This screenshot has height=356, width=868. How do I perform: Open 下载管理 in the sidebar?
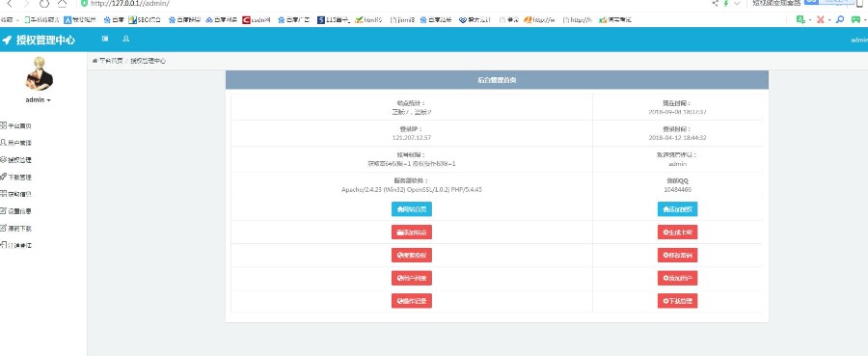pyautogui.click(x=20, y=178)
